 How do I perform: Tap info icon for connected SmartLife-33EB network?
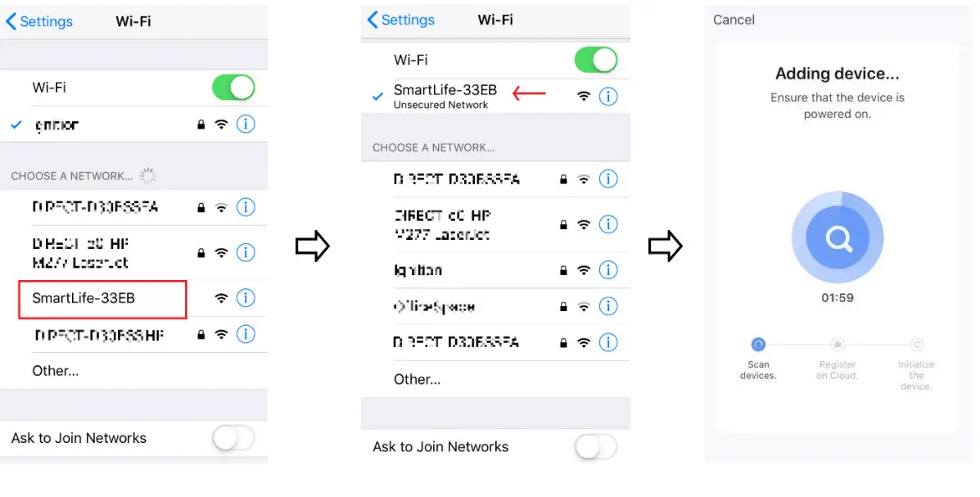(607, 97)
